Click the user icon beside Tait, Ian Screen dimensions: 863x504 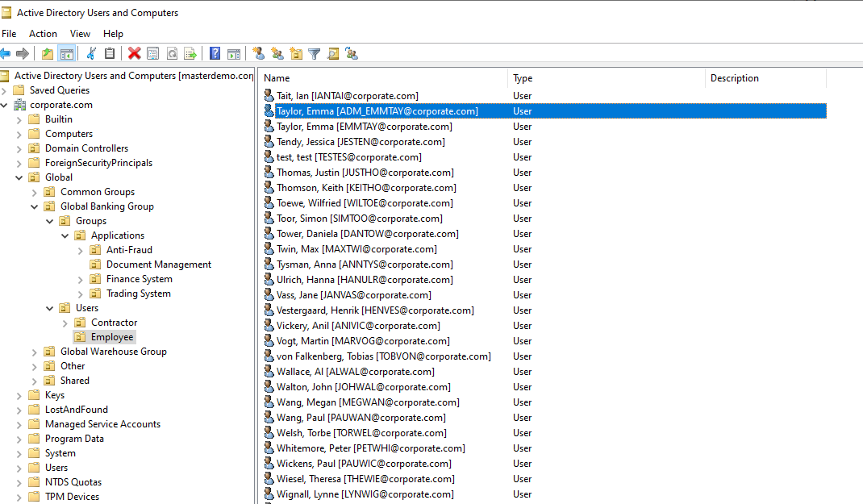[x=269, y=96]
